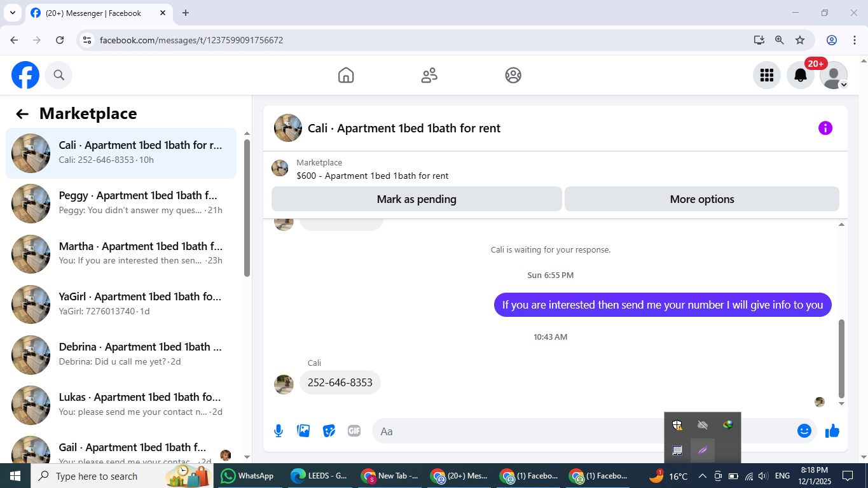868x488 pixels.
Task: Open the Facebook grid menu icon
Action: (x=767, y=75)
